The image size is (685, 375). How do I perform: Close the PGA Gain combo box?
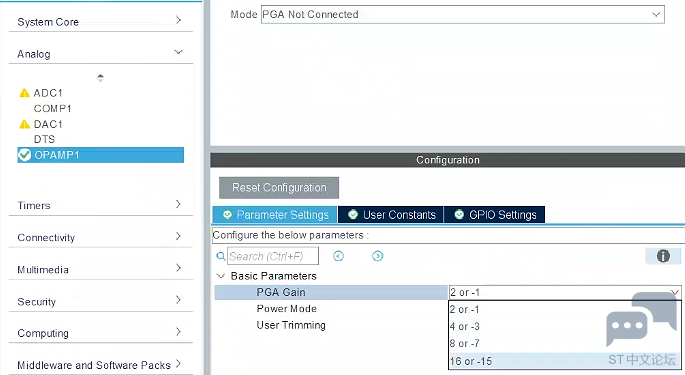coord(675,292)
